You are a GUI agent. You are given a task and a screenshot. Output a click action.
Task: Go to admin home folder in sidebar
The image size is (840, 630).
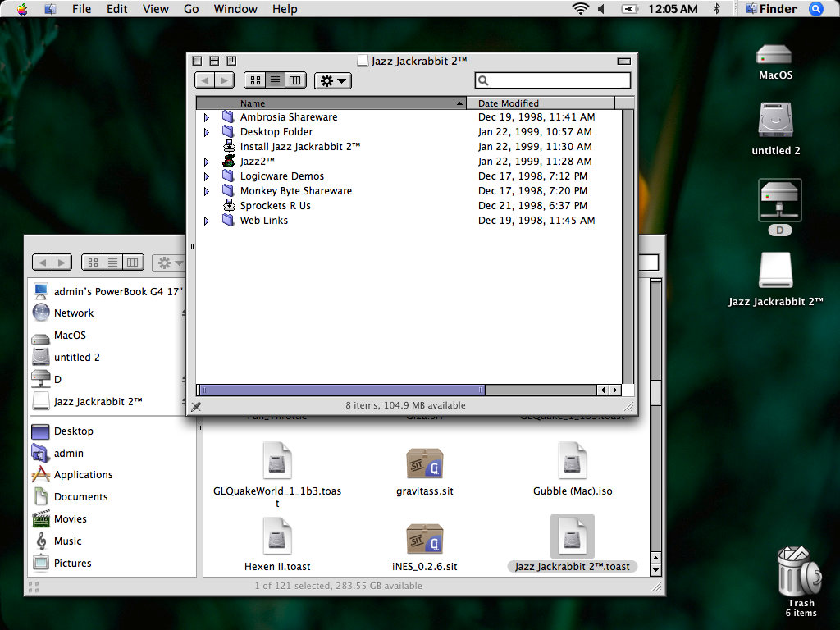(x=57, y=453)
